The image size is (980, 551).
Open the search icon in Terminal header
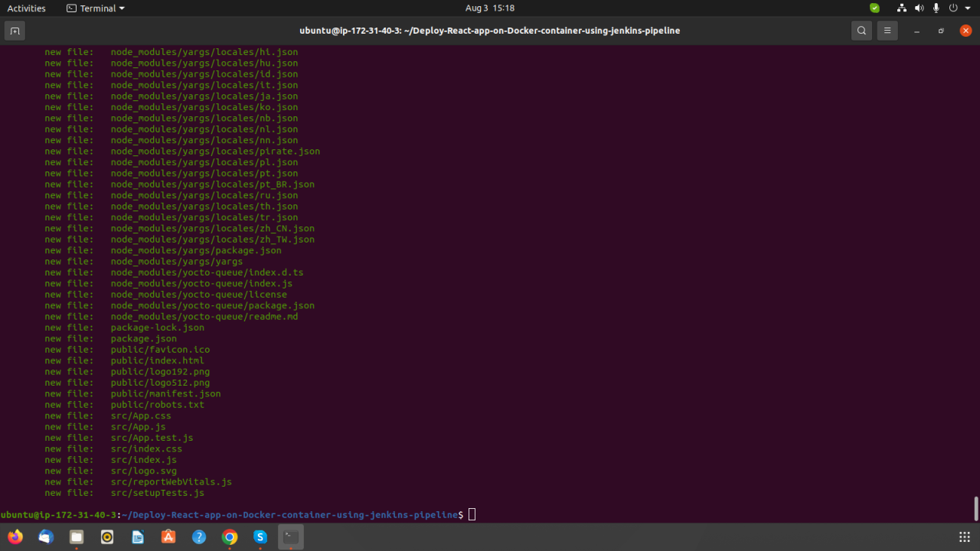pos(861,31)
